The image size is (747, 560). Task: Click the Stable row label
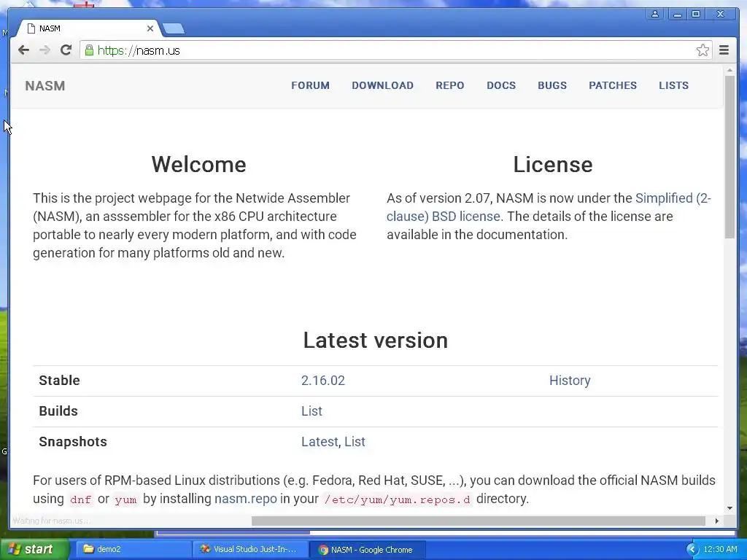[x=59, y=381]
